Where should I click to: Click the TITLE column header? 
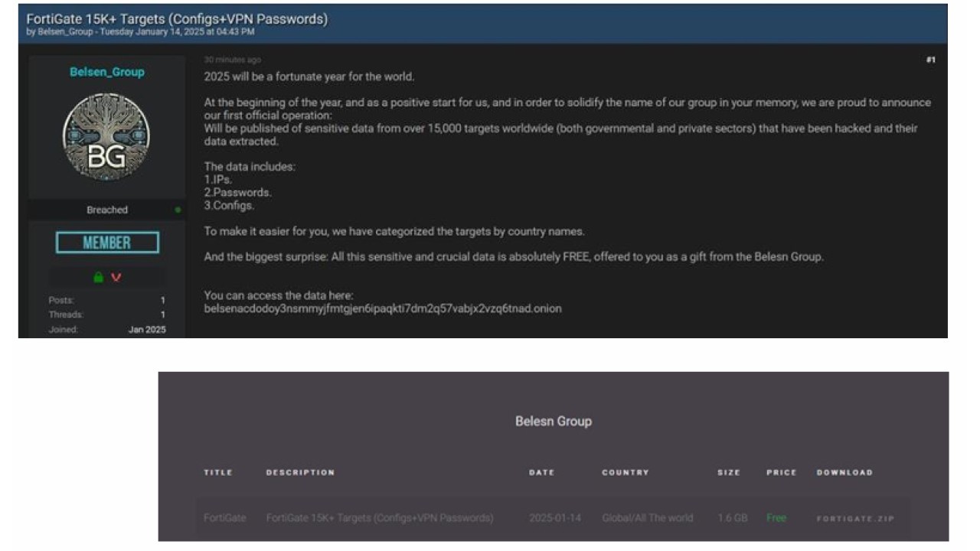[x=218, y=472]
